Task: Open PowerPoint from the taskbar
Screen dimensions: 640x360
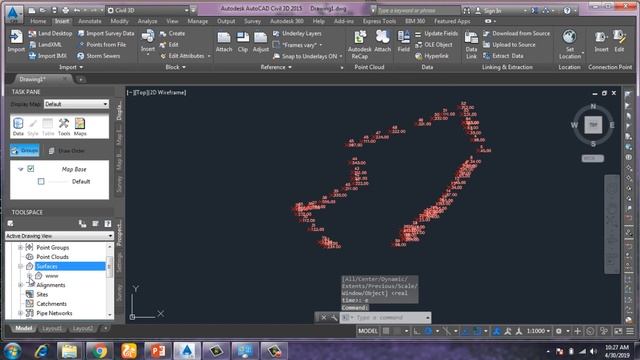Action: [158, 351]
